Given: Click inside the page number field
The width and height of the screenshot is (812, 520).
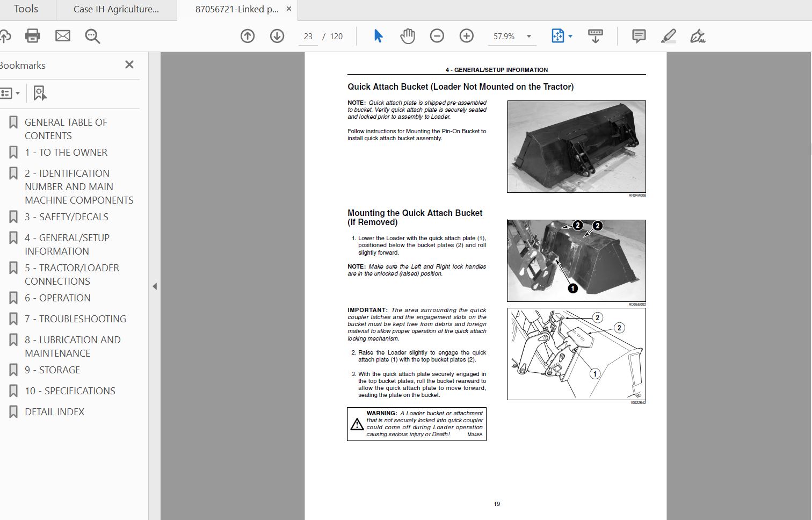Looking at the screenshot, I should (308, 36).
